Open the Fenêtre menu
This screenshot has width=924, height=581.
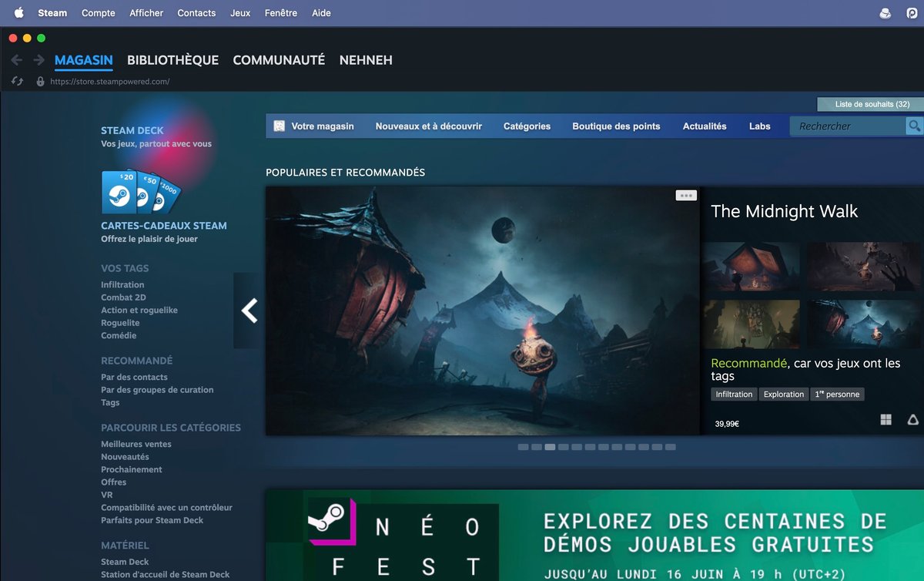click(280, 13)
